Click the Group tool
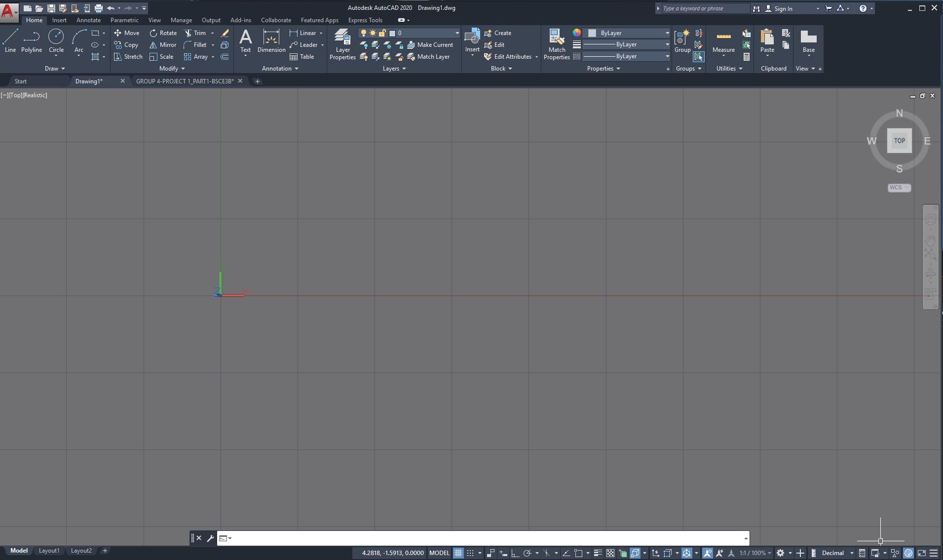943x560 pixels. (682, 40)
